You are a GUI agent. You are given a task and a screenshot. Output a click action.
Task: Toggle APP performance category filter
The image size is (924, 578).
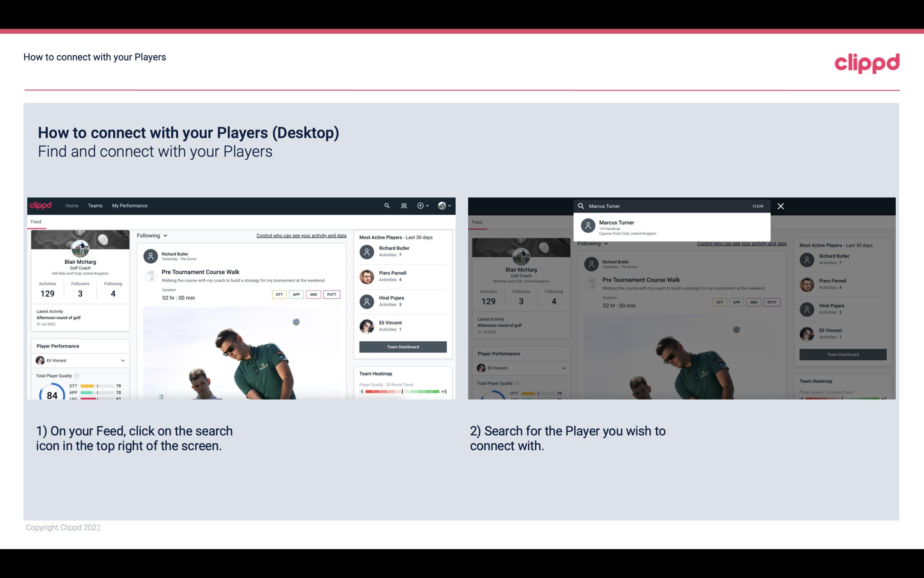click(296, 294)
